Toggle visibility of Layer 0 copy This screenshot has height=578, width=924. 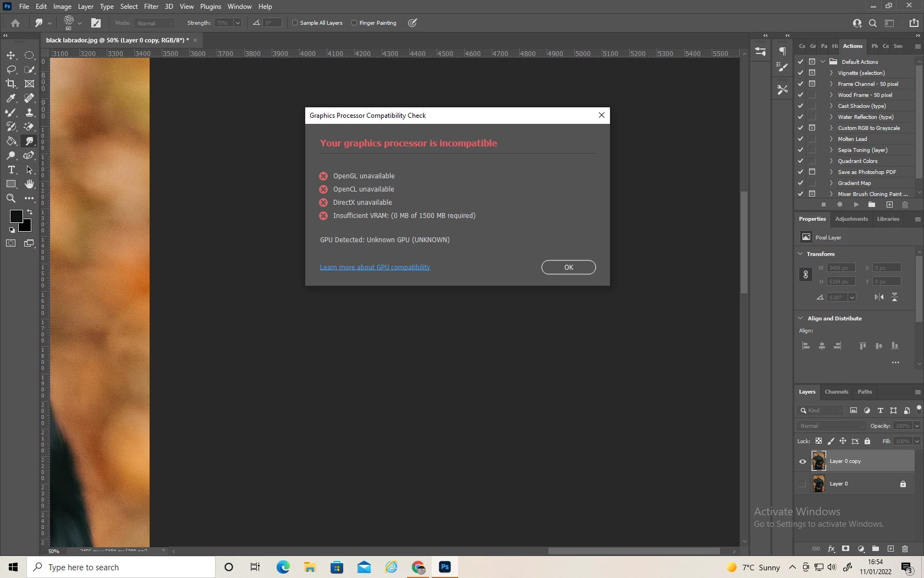tap(802, 462)
